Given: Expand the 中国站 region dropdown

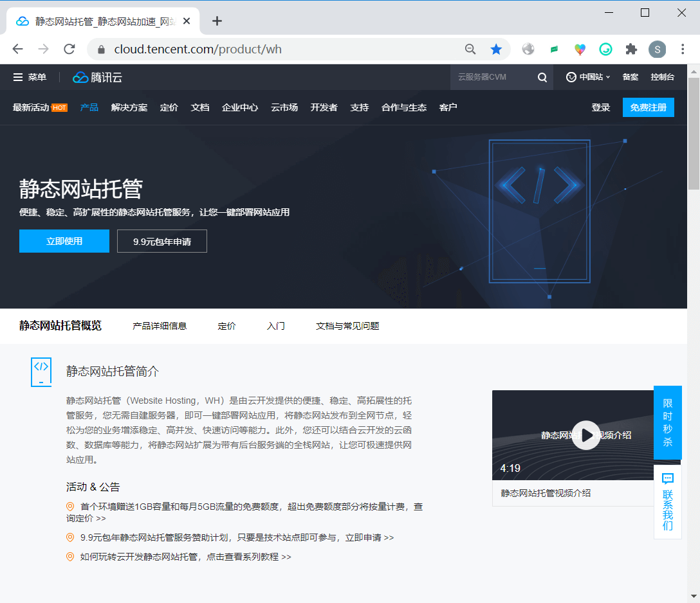Looking at the screenshot, I should 588,77.
